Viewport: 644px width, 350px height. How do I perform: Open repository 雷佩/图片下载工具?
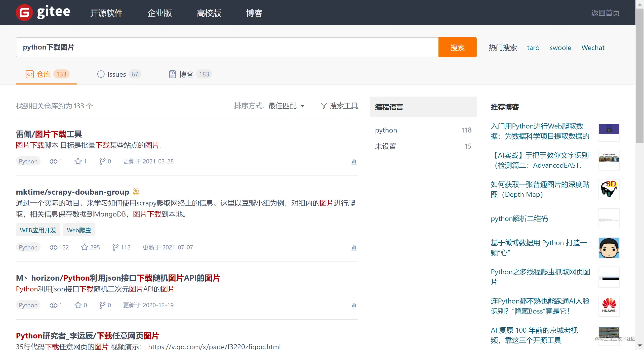[49, 134]
